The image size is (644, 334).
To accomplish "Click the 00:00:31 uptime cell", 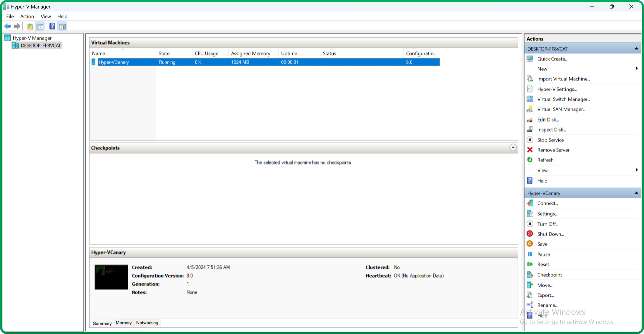I will click(x=290, y=62).
